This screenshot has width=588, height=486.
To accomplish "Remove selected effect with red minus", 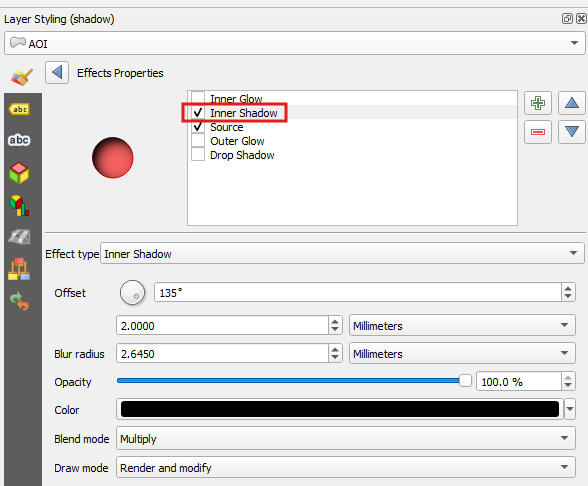I will [x=538, y=132].
